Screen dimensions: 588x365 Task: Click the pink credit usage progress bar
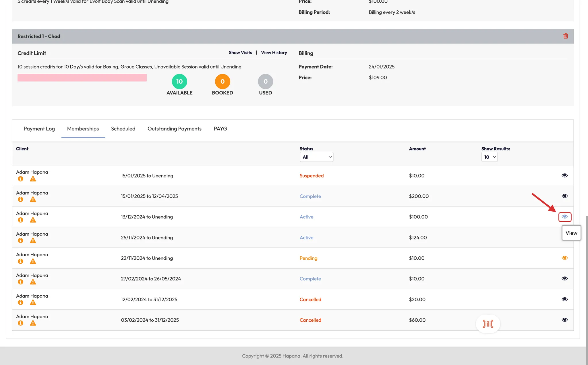[x=82, y=78]
